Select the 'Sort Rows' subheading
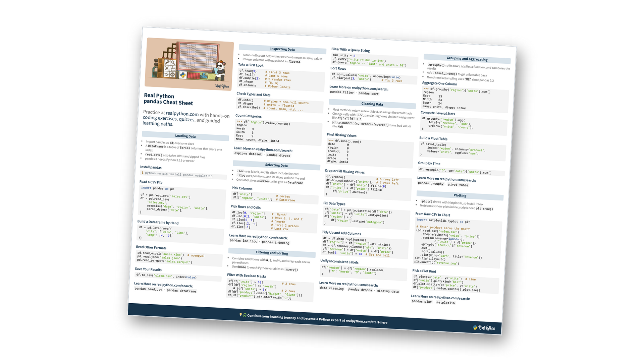Screen dimensions: 644x362 pos(338,68)
